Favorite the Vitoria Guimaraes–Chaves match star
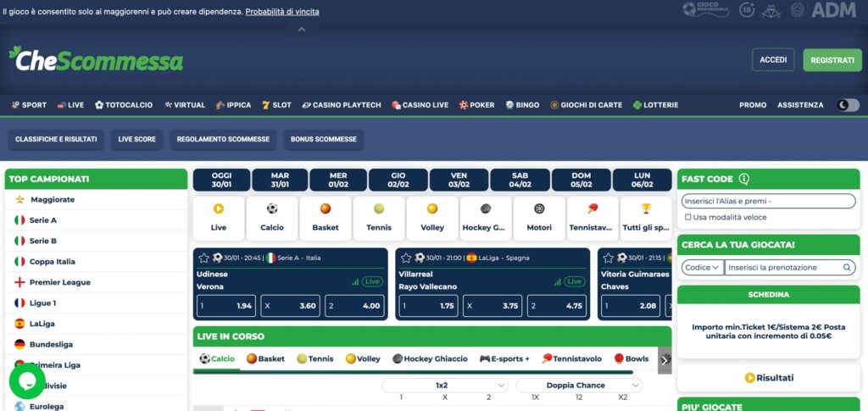 (608, 258)
